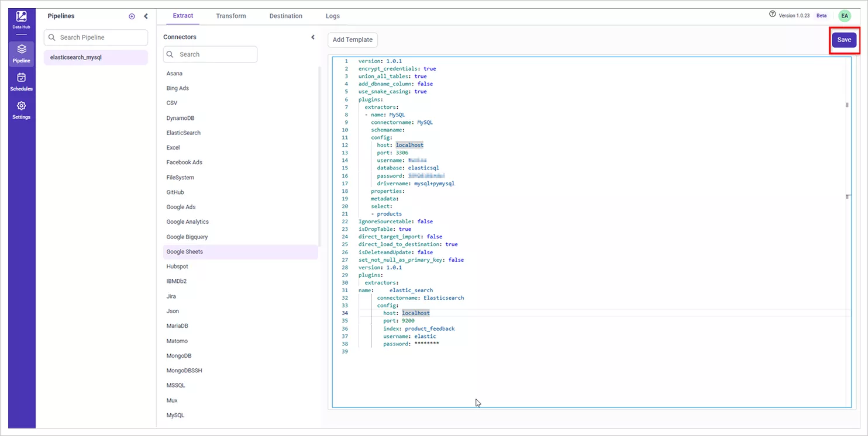Click the 'direct_load_to_destination: true' line
Image resolution: width=868 pixels, height=436 pixels.
coord(408,244)
